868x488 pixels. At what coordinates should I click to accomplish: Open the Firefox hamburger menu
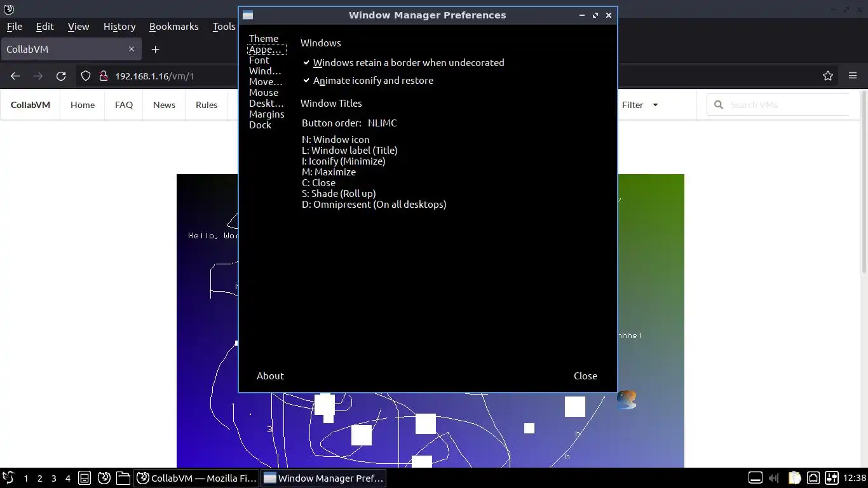tap(853, 76)
